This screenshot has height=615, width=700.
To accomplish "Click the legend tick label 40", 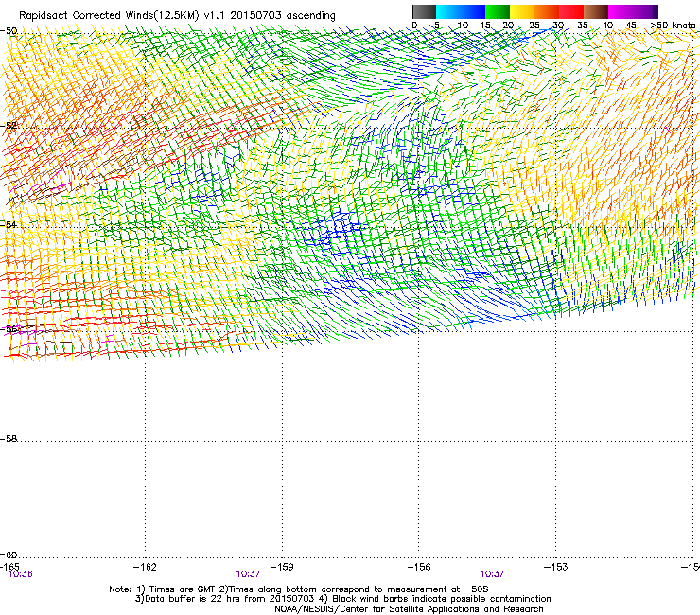I will click(607, 26).
